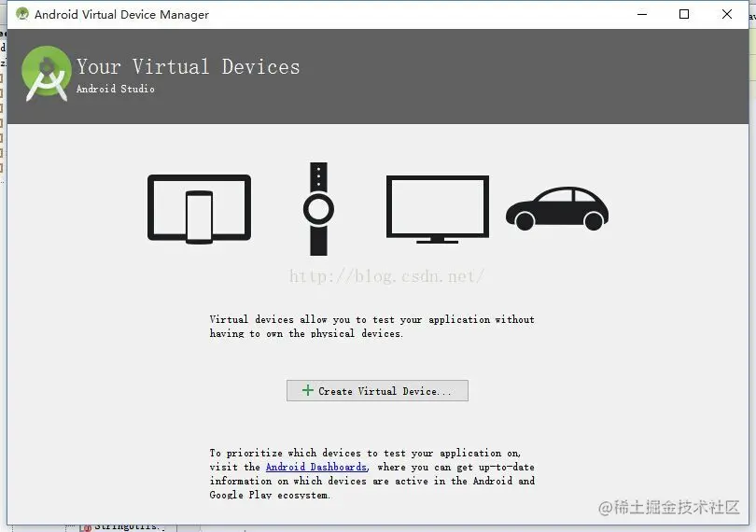Maximize the Android Virtual Device Manager window
Screen dimensions: 756x532
pyautogui.click(x=684, y=14)
